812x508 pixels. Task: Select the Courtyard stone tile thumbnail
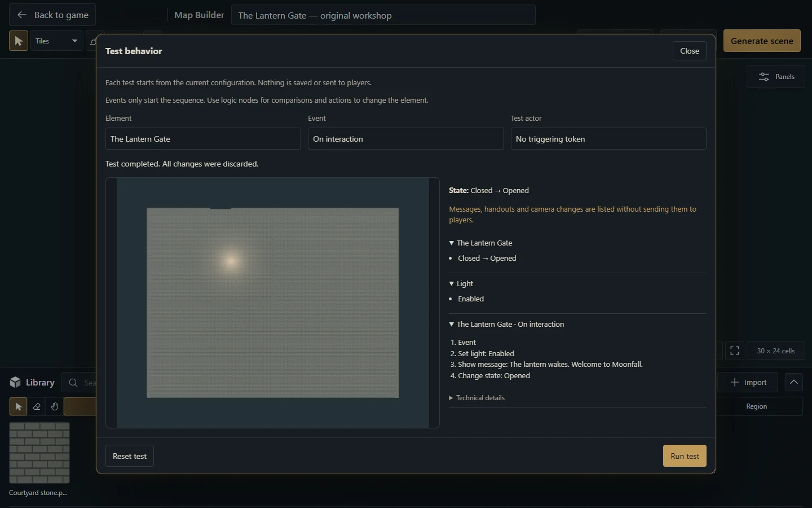click(x=39, y=453)
